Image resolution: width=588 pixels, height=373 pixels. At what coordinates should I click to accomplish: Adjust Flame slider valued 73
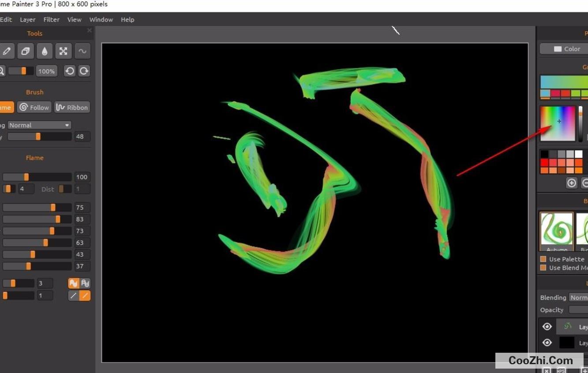pyautogui.click(x=37, y=231)
